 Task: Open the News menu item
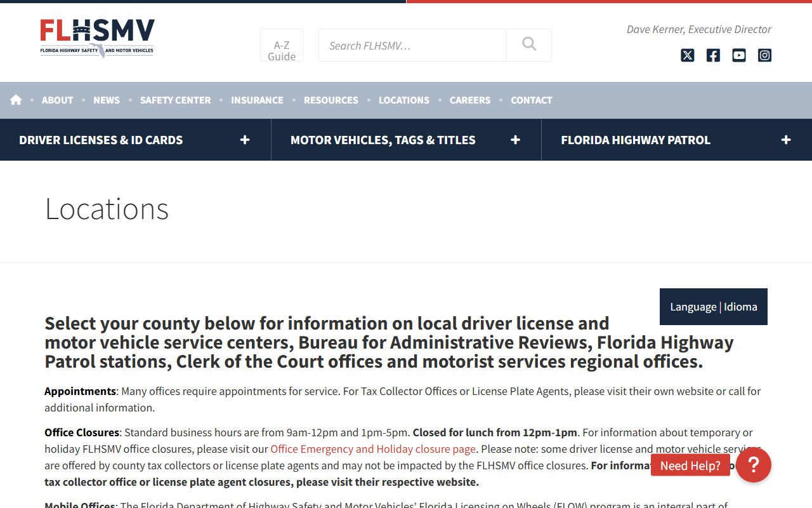coord(107,100)
